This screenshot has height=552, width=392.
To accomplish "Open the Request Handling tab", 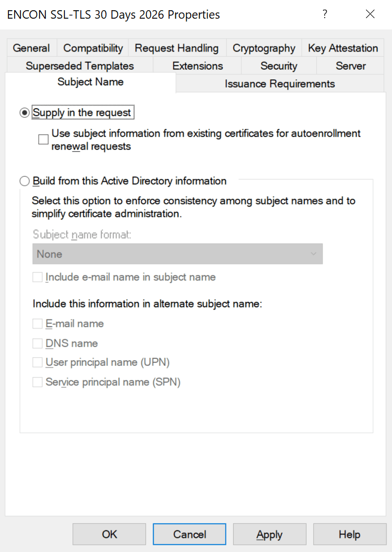I will point(176,48).
